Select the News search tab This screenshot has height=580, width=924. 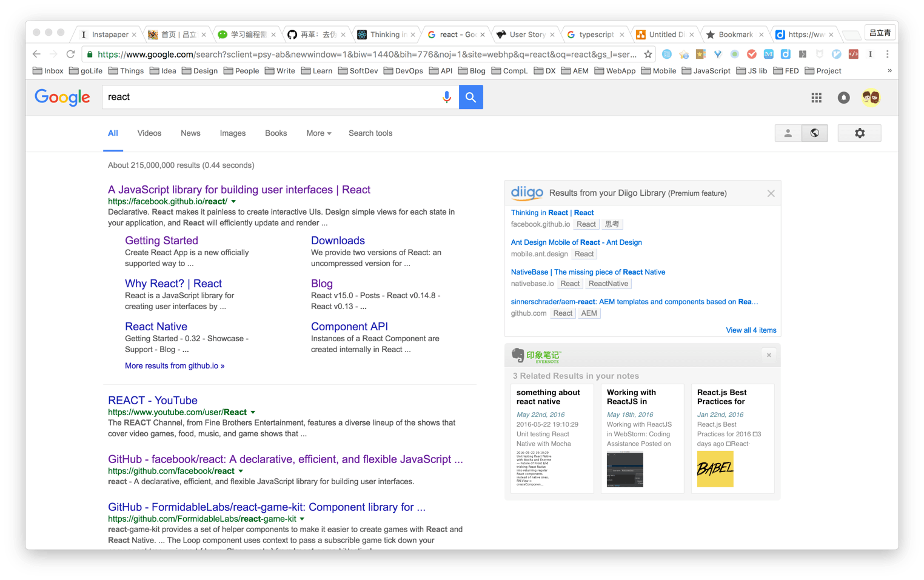point(190,133)
